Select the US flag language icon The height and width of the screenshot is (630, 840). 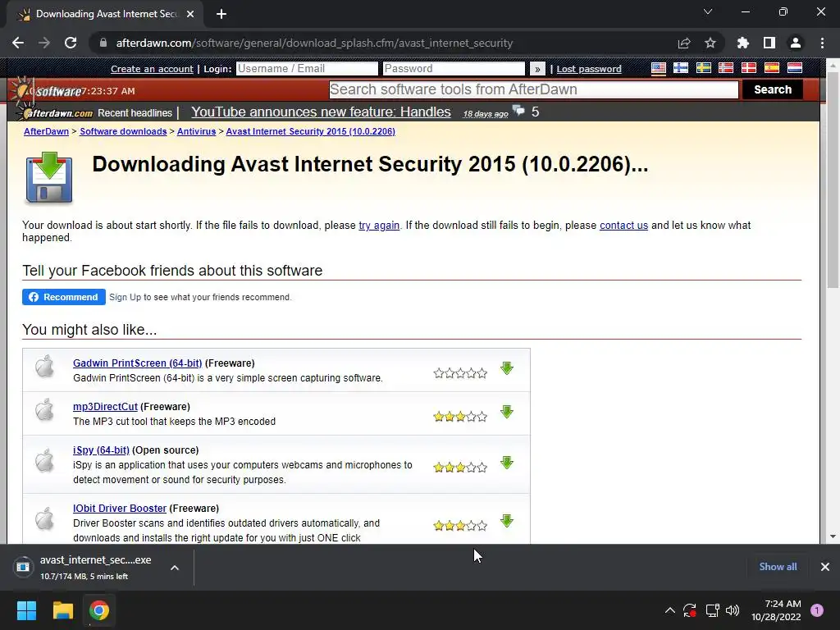(x=659, y=68)
